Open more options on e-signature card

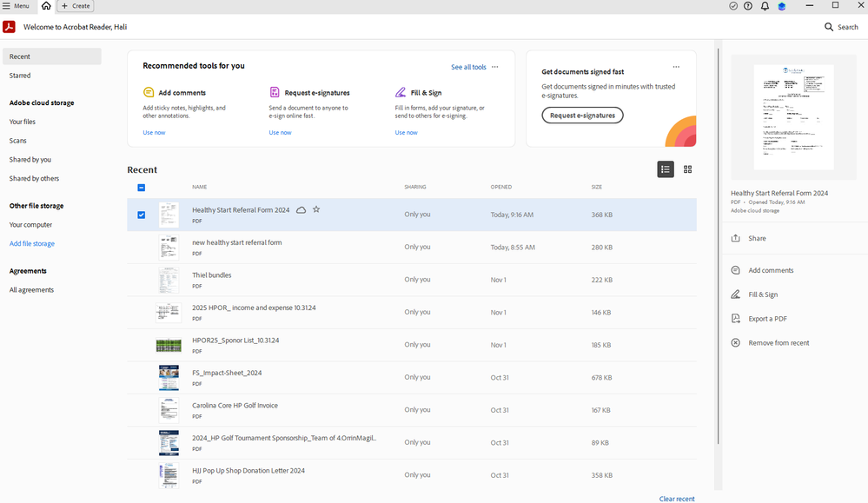[x=676, y=67]
